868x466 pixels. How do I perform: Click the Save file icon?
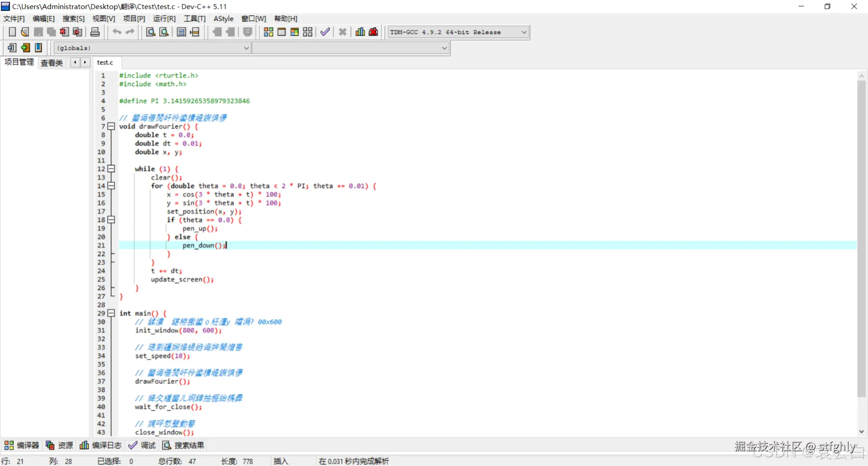pos(38,32)
